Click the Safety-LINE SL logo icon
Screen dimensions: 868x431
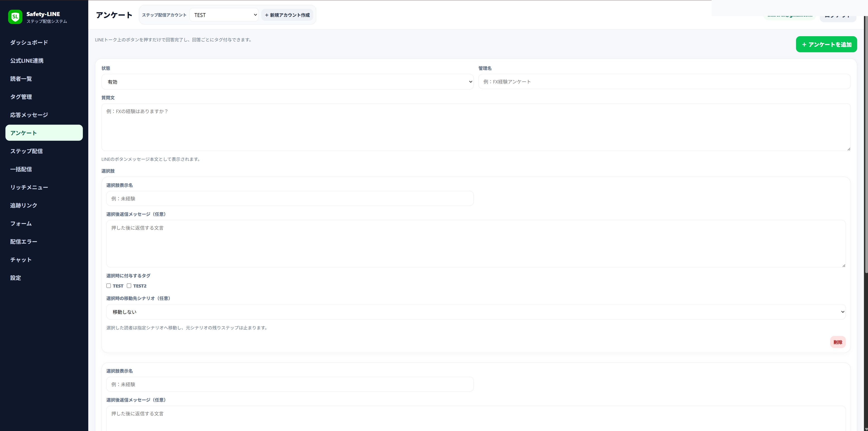15,17
